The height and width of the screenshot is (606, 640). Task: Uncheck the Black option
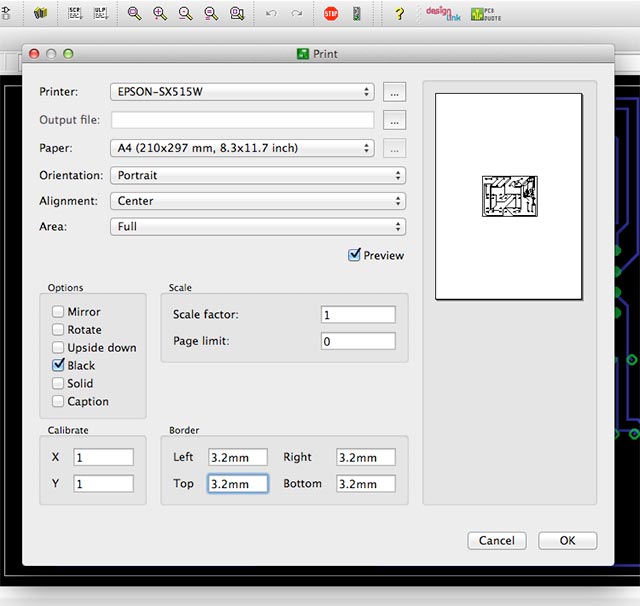click(59, 366)
